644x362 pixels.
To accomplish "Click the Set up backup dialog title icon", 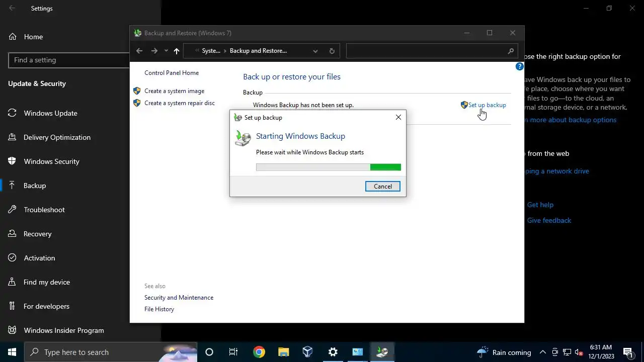I will point(238,118).
